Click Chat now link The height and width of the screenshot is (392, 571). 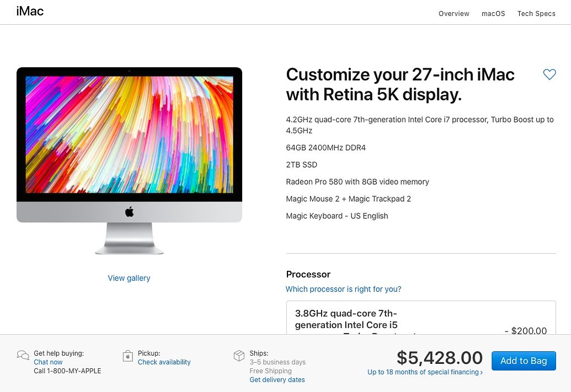[x=48, y=362]
